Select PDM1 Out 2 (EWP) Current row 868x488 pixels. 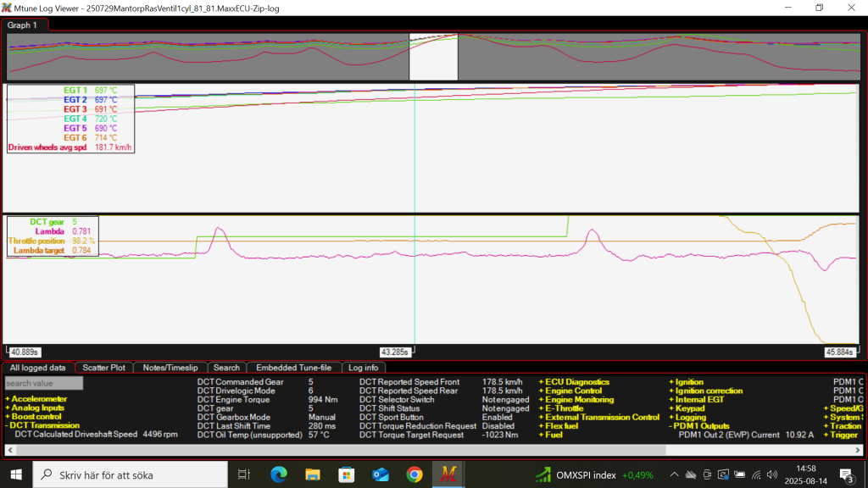coord(746,435)
